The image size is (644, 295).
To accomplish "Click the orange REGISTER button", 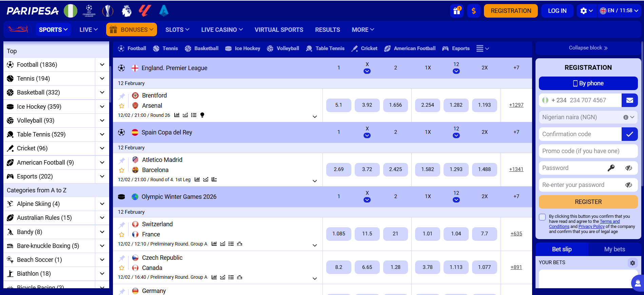I will pos(588,202).
